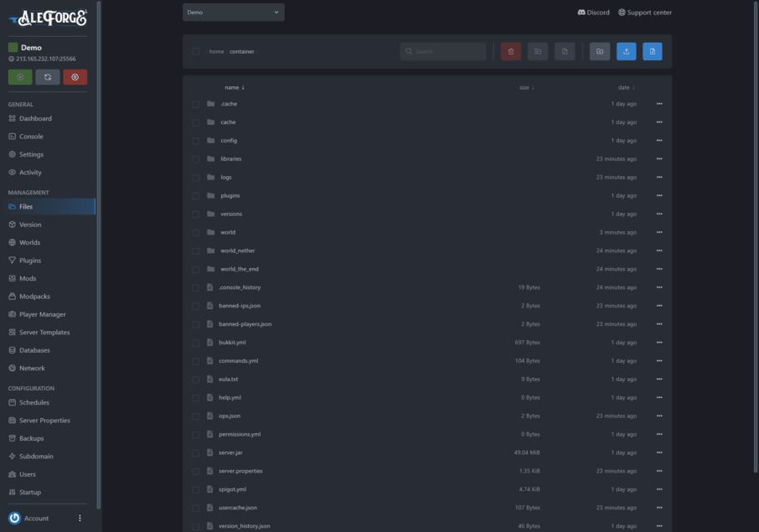Click the new folder toolbar button
The image size is (759, 532).
click(600, 52)
